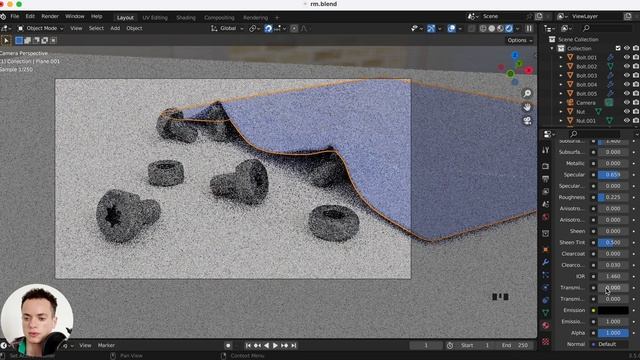The image size is (640, 360).
Task: Click the pan view hand icon
Action: pos(527,107)
